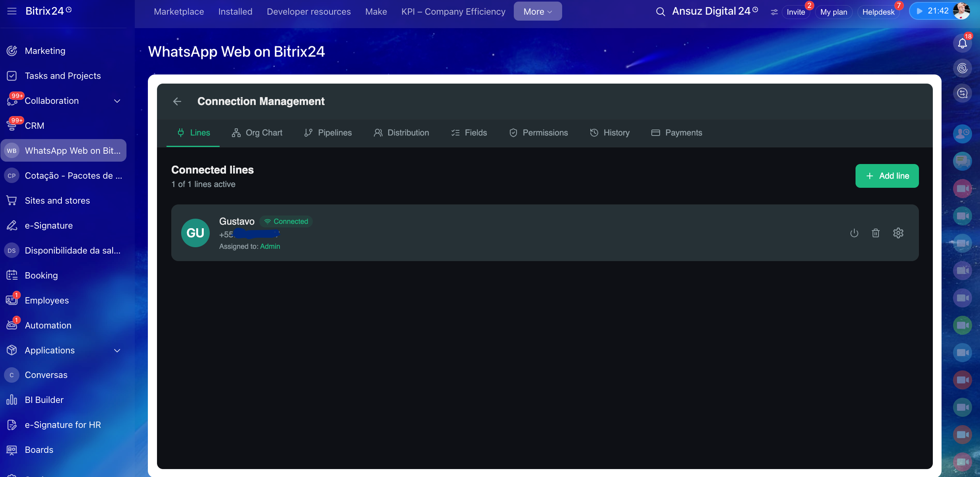Screen dimensions: 980x477
Task: Select WhatsApp Web on Bitrix sidebar item
Action: point(63,151)
